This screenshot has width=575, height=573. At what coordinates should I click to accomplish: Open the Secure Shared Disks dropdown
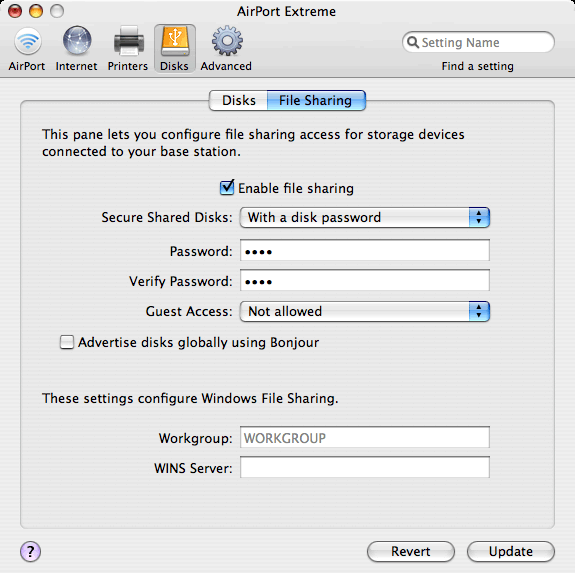365,217
